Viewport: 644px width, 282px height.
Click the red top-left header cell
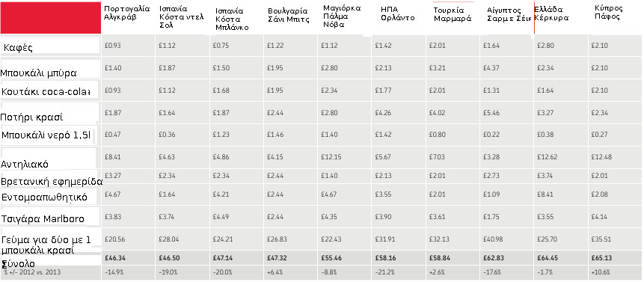(x=51, y=17)
